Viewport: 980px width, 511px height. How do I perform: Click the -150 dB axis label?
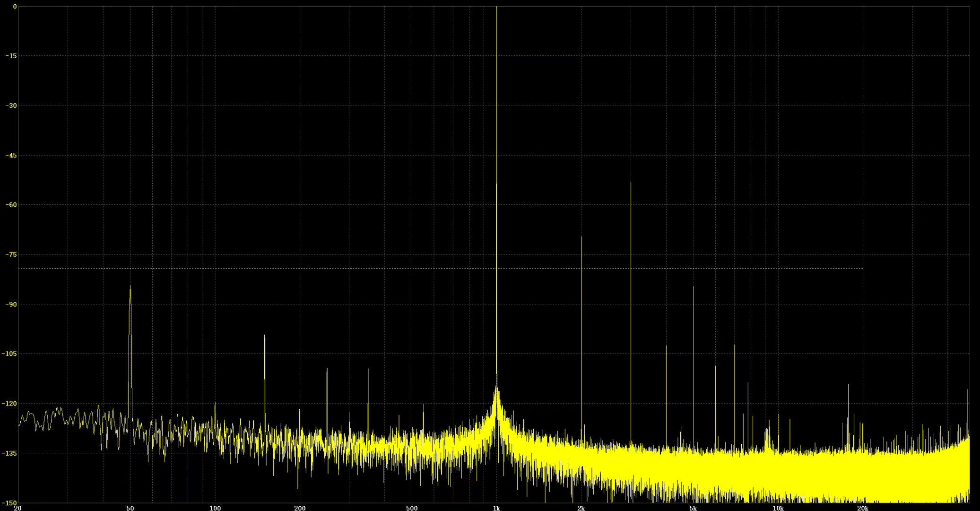(x=9, y=503)
